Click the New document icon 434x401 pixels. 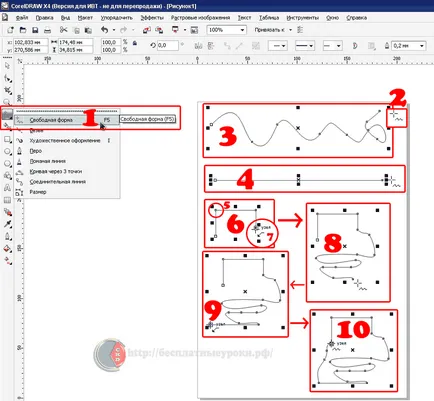coord(10,30)
